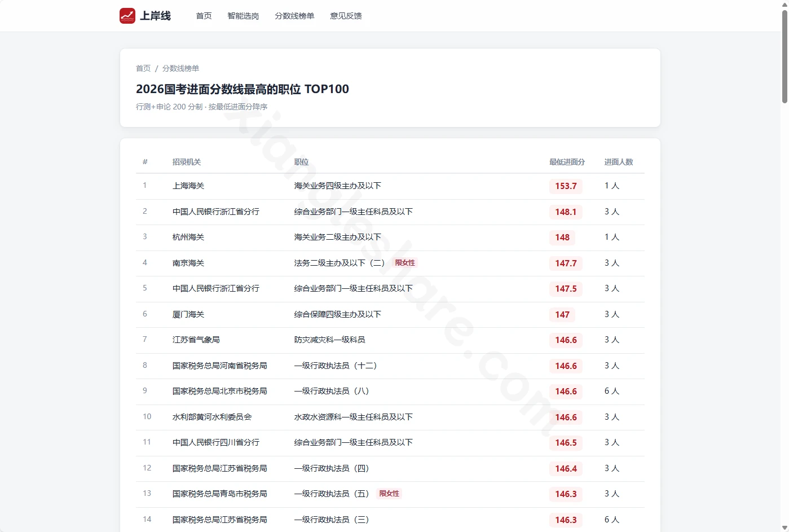Click 海关业务四级主办及以下 position

pos(338,186)
